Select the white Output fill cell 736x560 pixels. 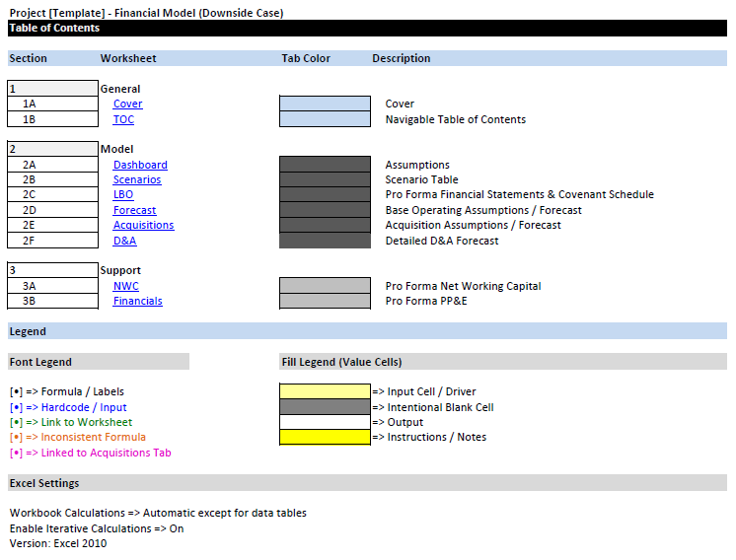325,422
